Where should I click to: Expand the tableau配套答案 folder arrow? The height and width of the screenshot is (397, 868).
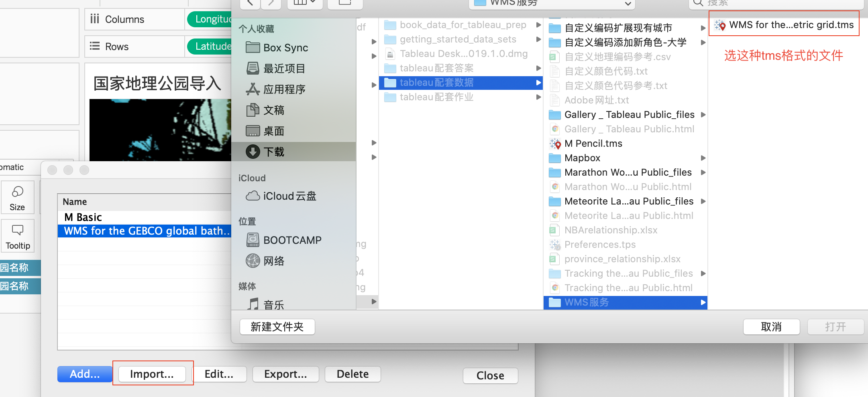click(538, 68)
